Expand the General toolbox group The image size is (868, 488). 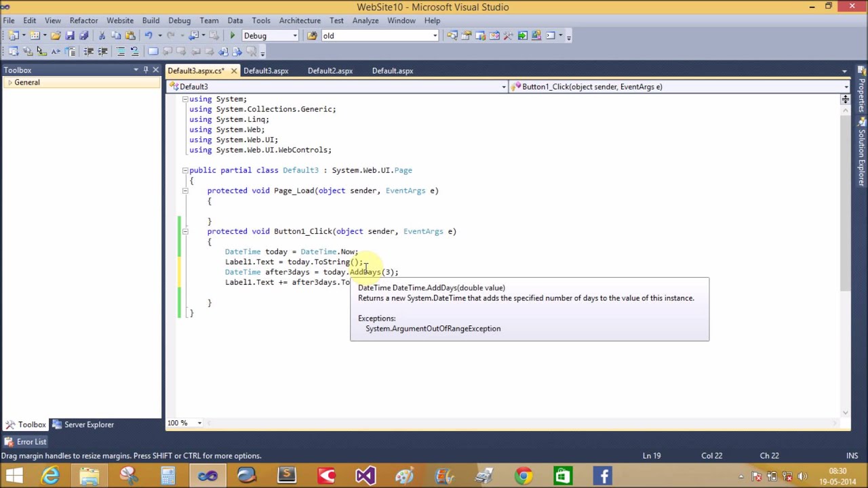point(9,83)
